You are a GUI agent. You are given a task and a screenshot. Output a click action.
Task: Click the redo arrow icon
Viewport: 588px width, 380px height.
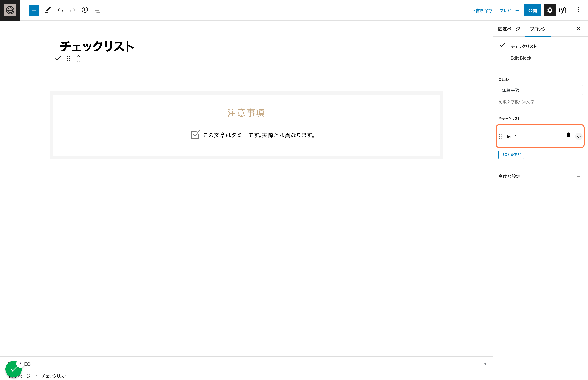point(72,10)
